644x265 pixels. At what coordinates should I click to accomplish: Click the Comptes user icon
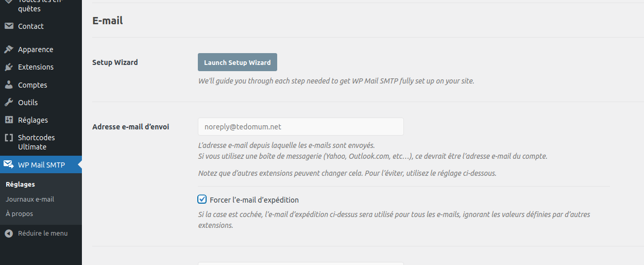(x=9, y=85)
